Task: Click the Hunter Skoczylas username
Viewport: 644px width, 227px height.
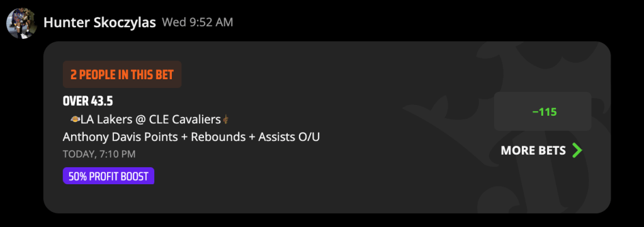Action: pos(100,23)
